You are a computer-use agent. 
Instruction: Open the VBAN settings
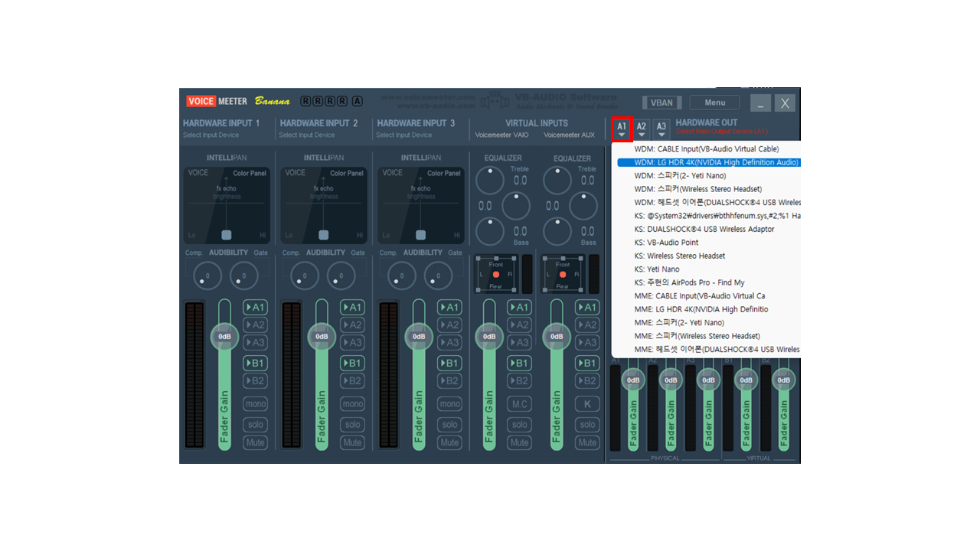click(661, 103)
